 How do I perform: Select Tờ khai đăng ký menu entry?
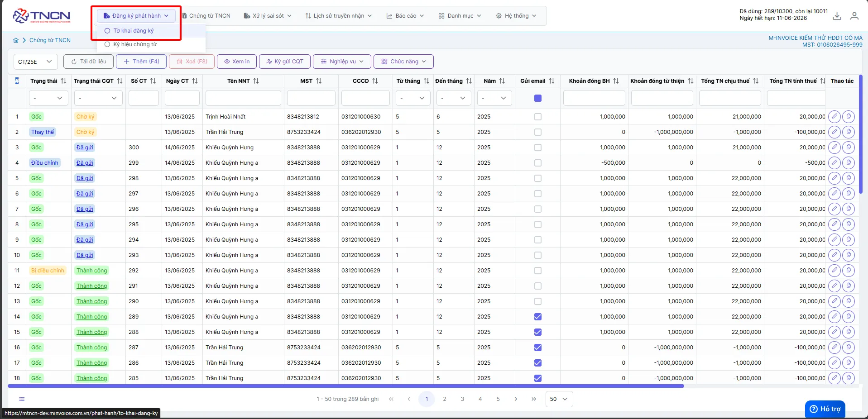click(x=133, y=31)
